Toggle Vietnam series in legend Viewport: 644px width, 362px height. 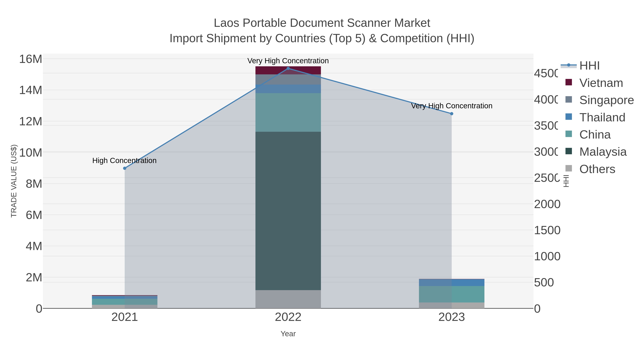594,83
